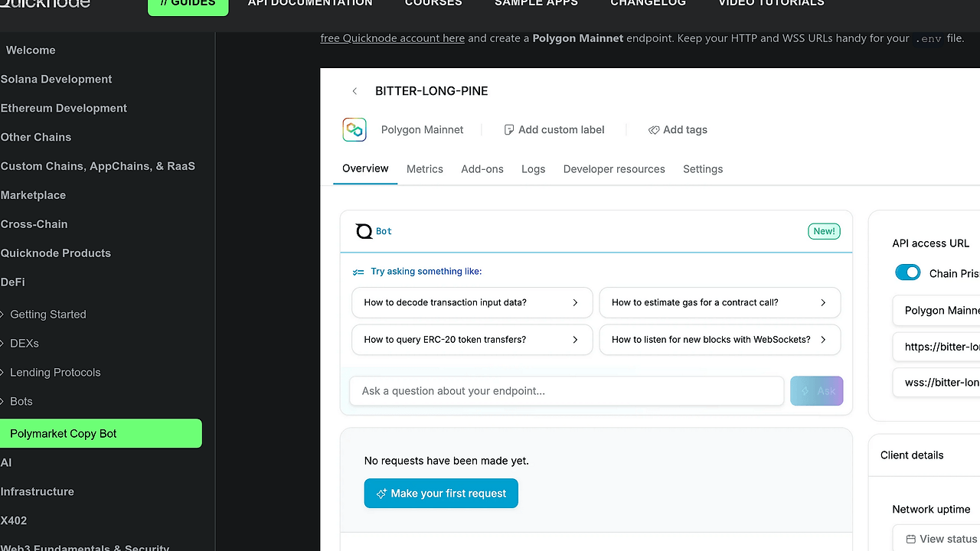
Task: Open Video Tutorials in top navigation
Action: 771,4
